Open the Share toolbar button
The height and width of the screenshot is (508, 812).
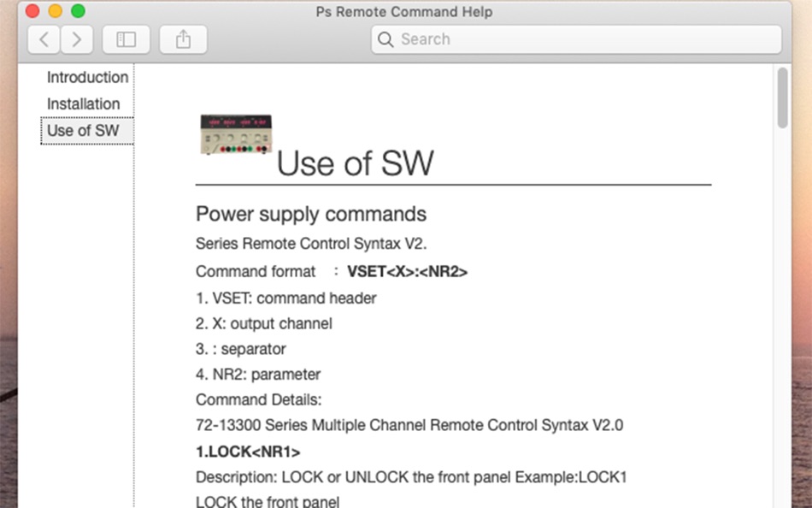click(183, 39)
